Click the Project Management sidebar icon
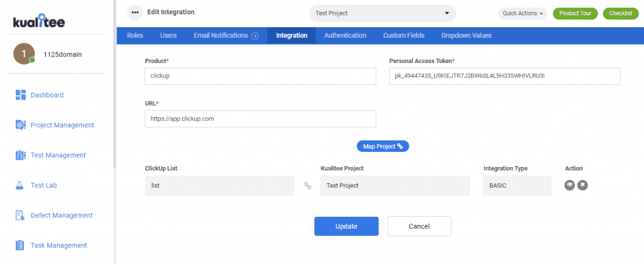 [21, 125]
